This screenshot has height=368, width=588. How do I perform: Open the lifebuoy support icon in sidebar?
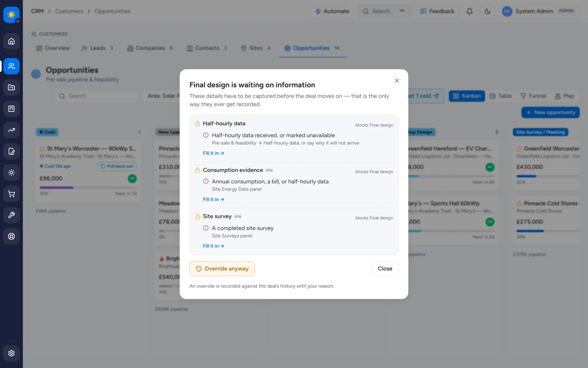(x=11, y=236)
